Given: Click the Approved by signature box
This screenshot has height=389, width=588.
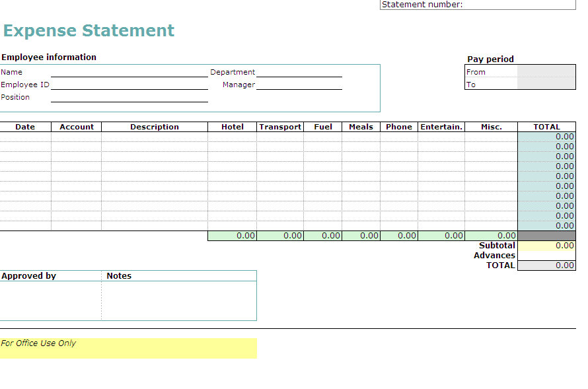Looking at the screenshot, I should coord(51,301).
